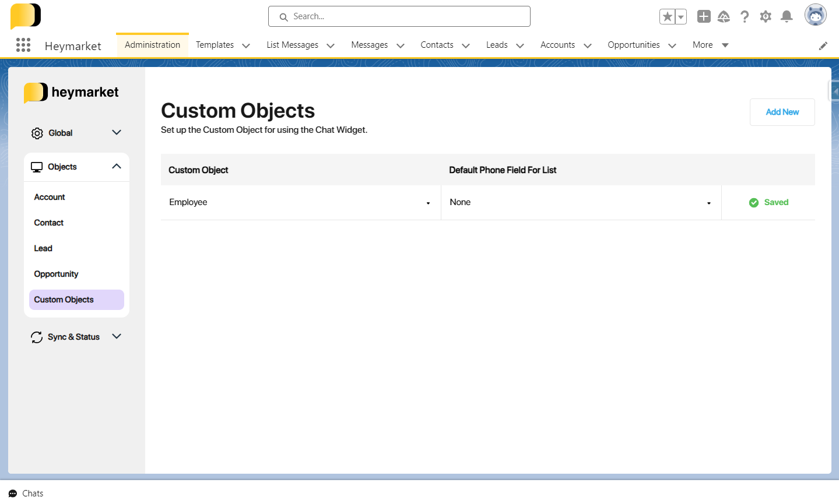839x504 pixels.
Task: Select Account in the Objects list
Action: (x=50, y=197)
